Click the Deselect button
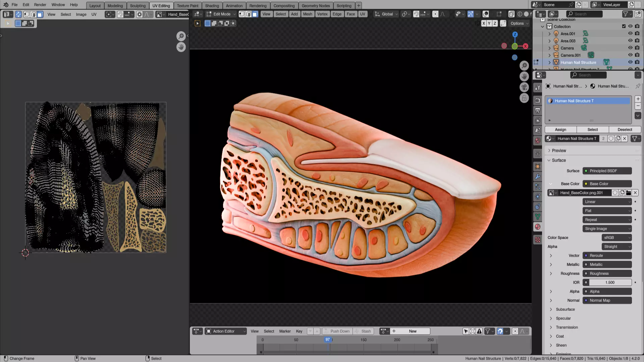Viewport: 644px width, 362px height. [x=625, y=130]
